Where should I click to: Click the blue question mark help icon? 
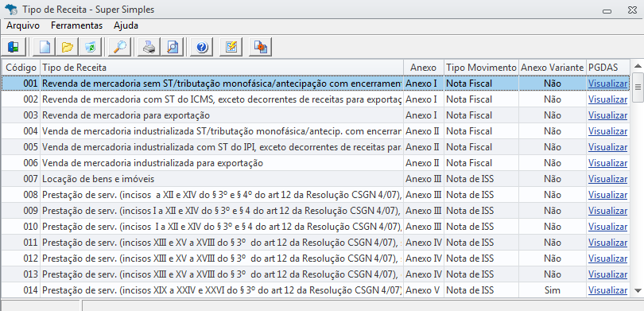pyautogui.click(x=201, y=47)
